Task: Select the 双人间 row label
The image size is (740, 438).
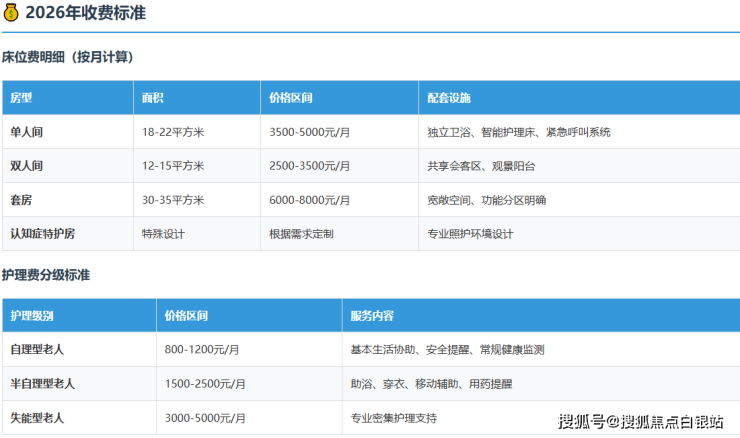Action: pyautogui.click(x=27, y=166)
